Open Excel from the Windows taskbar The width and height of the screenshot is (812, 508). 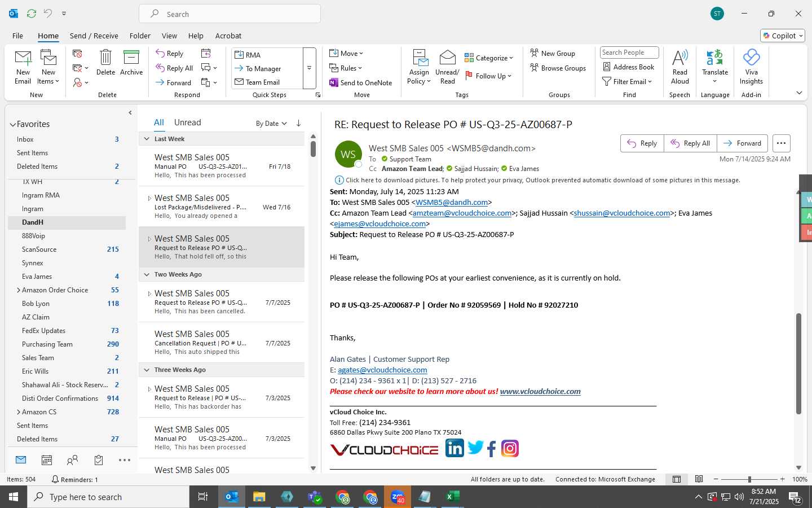pyautogui.click(x=451, y=497)
